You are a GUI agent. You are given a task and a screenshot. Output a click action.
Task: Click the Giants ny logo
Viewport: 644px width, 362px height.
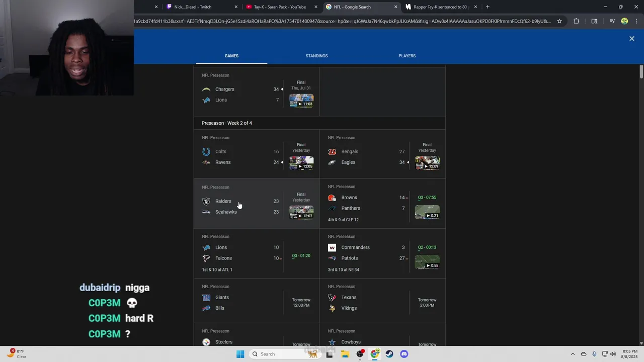tap(206, 298)
